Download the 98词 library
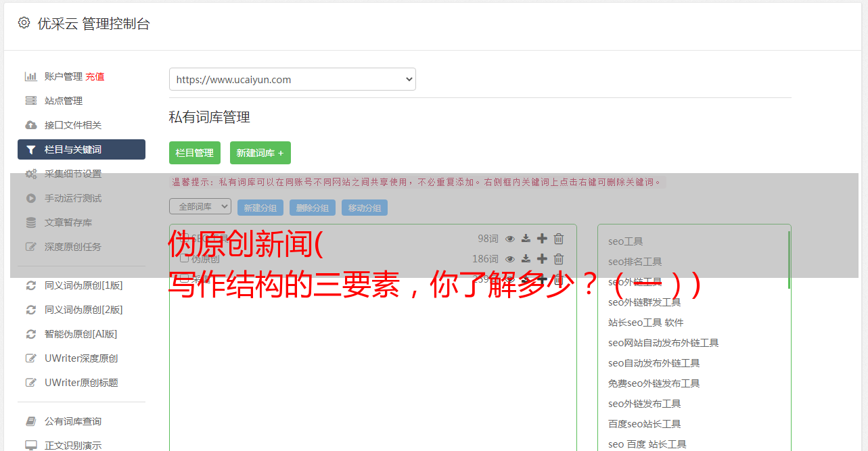The height and width of the screenshot is (451, 868). 526,239
